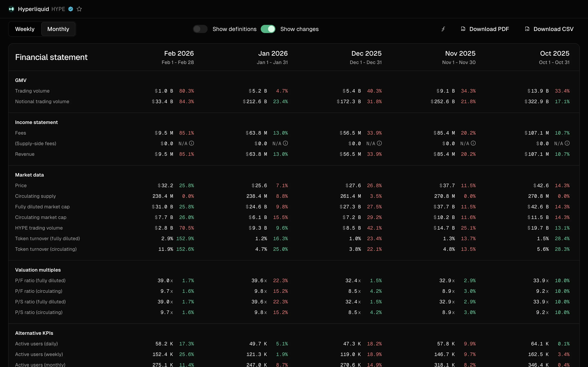Open the Dec 2025 supply-side fees info icon

[379, 143]
